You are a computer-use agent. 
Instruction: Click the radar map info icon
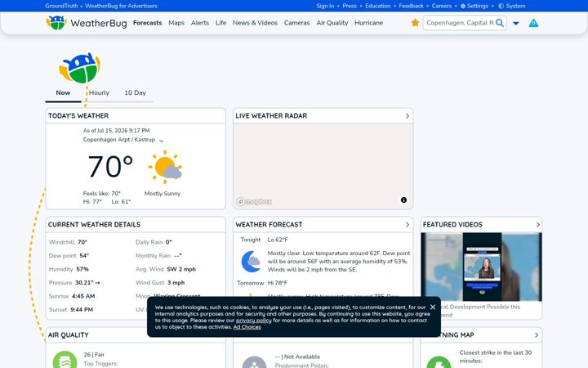coord(403,200)
